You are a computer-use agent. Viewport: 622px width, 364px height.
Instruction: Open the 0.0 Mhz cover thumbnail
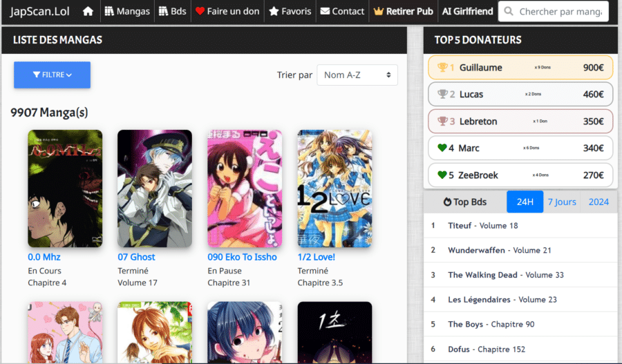(x=65, y=189)
